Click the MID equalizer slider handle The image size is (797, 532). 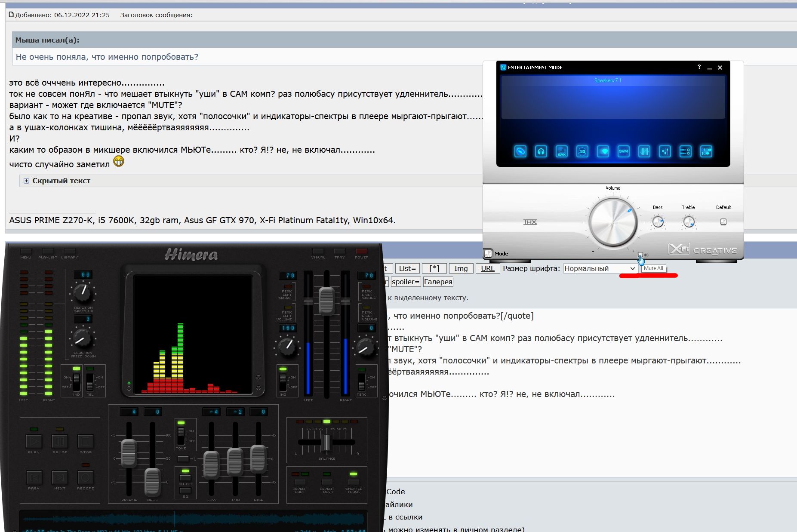(x=235, y=461)
